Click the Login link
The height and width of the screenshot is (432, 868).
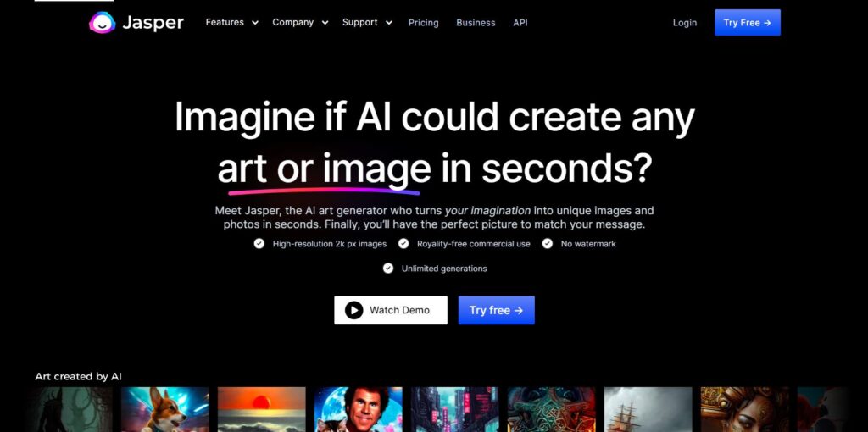coord(685,23)
